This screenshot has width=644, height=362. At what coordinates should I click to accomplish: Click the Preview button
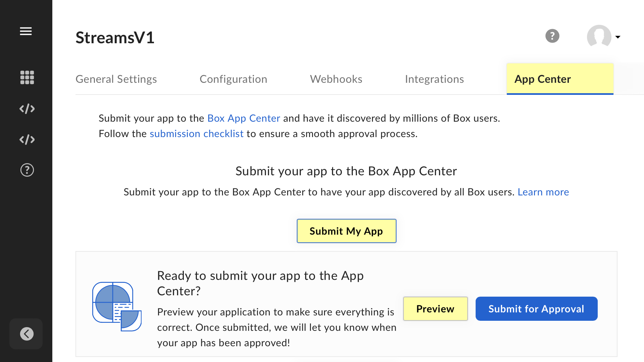coord(435,309)
